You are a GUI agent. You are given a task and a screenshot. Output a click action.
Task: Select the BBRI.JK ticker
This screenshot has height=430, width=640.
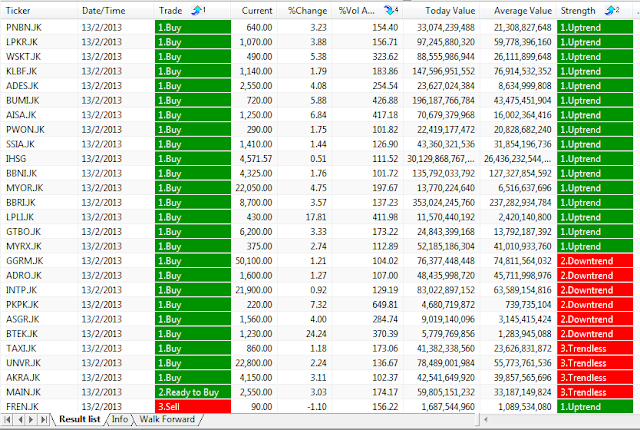(20, 203)
